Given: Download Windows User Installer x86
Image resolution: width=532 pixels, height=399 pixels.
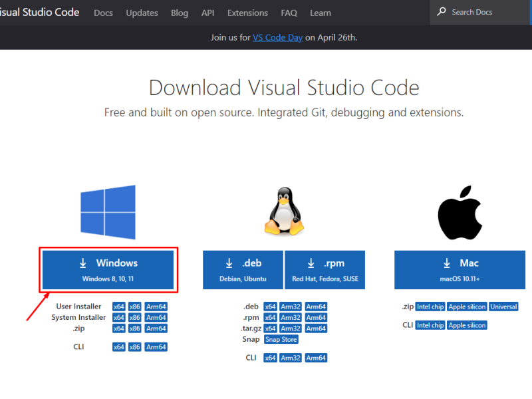Looking at the screenshot, I should pos(135,307).
